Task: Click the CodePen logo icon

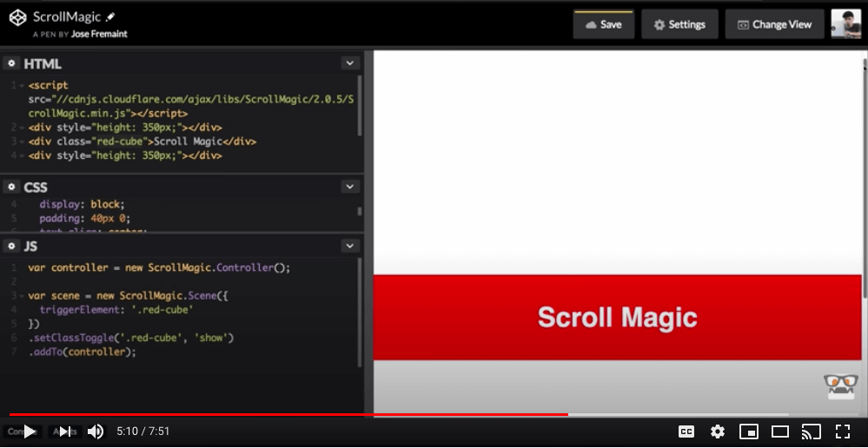Action: 17,17
